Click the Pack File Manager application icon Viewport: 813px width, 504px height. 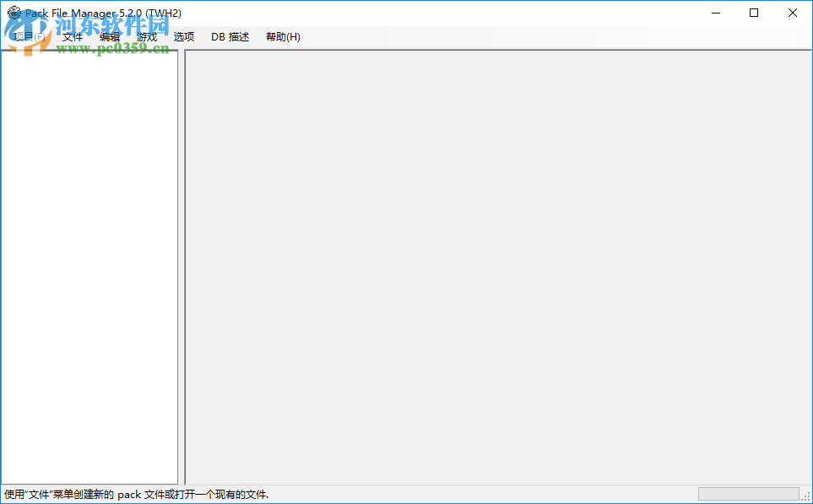coord(14,13)
